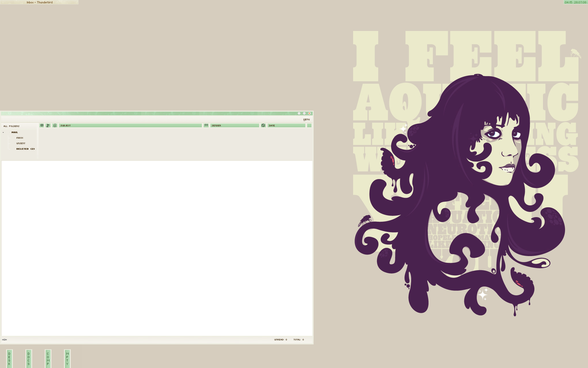The height and width of the screenshot is (368, 588).
Task: Open the column picker at the header's end
Action: click(x=309, y=125)
